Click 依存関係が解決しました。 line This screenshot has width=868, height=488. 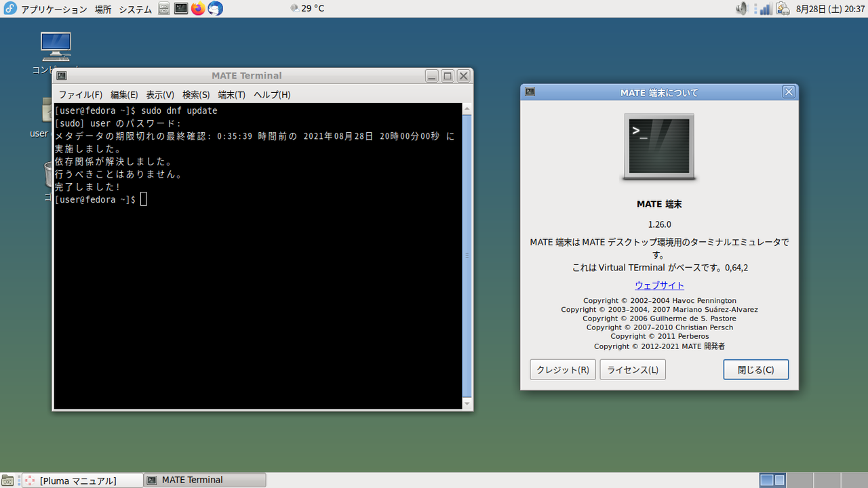[113, 161]
